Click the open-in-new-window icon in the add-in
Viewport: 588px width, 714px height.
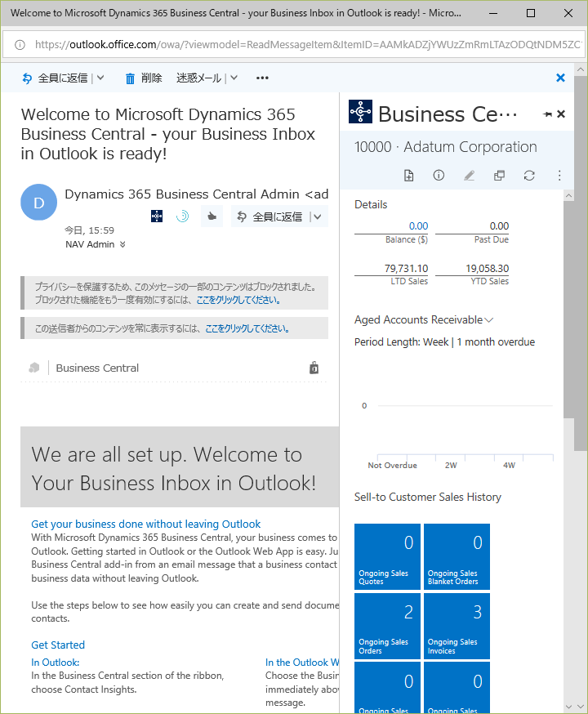[x=499, y=176]
